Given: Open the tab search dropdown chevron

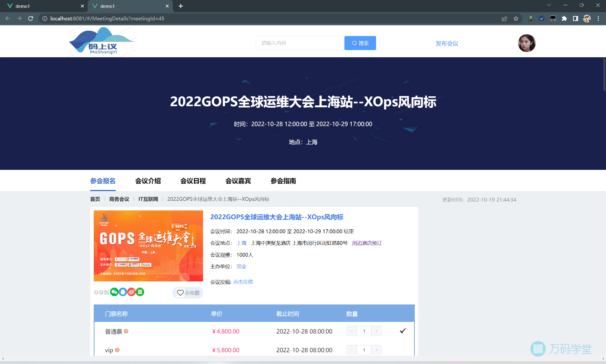Looking at the screenshot, I should pyautogui.click(x=549, y=5).
